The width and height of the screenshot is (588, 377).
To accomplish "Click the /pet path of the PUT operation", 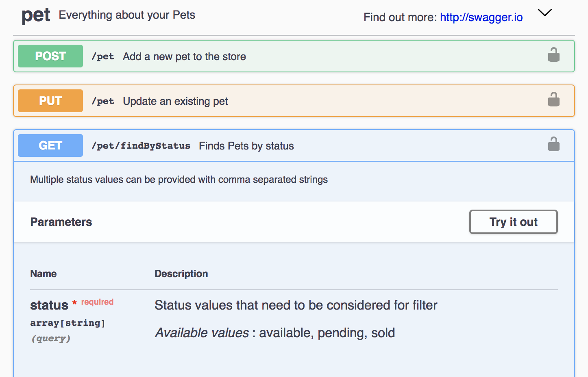I will [103, 101].
